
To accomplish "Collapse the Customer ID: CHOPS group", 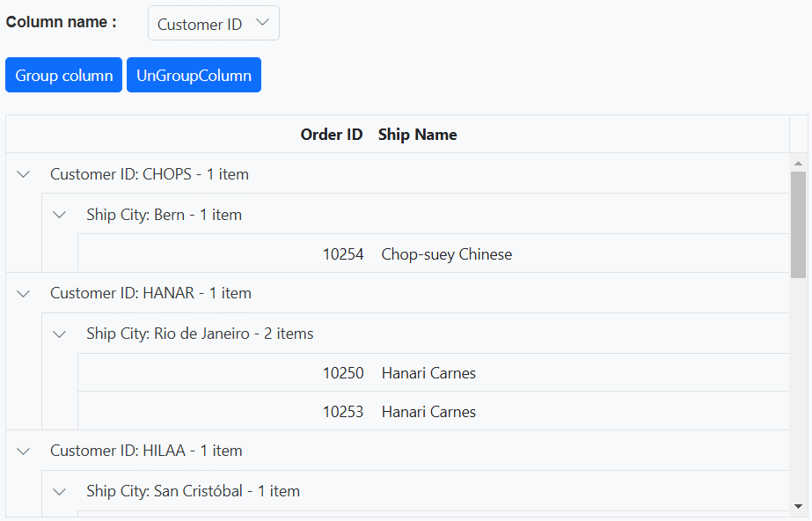I will click(24, 174).
